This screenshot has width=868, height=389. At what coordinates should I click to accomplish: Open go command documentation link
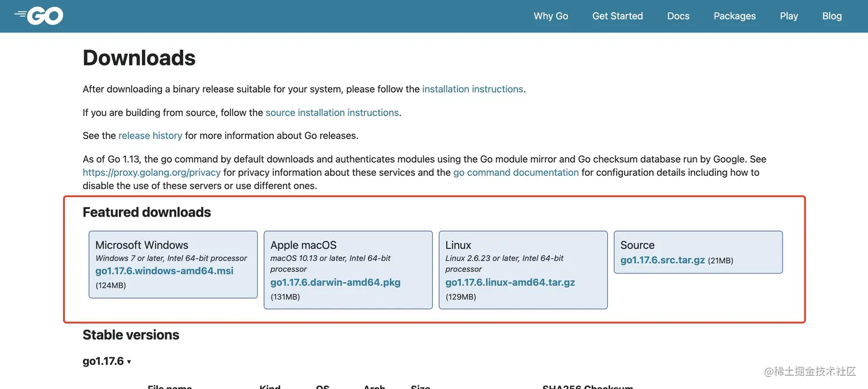click(516, 172)
